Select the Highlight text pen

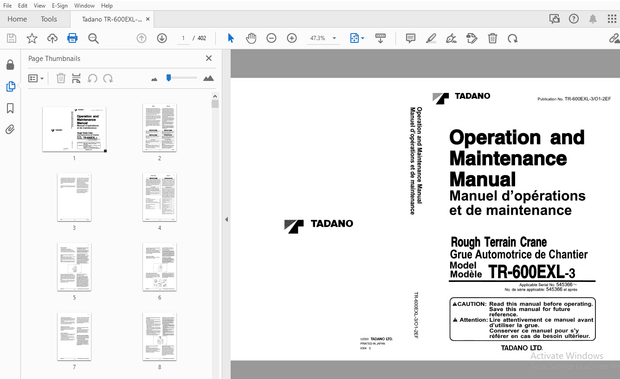(431, 38)
